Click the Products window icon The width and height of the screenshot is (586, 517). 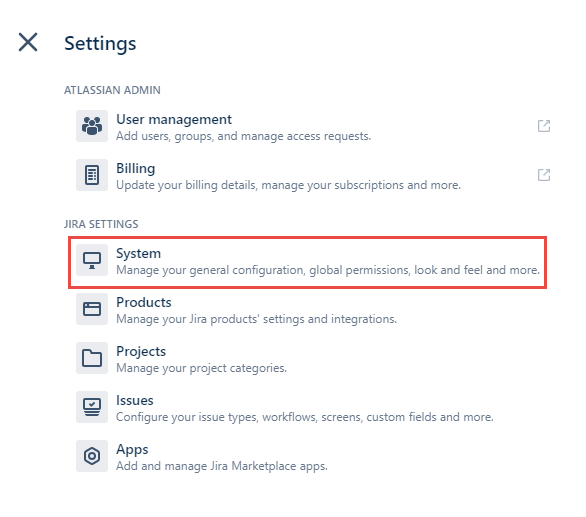(x=92, y=309)
